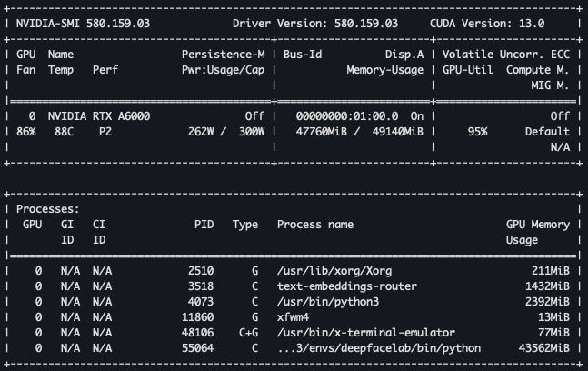588x371 pixels.
Task: Click the memory used value 47760MiB
Action: click(x=322, y=132)
